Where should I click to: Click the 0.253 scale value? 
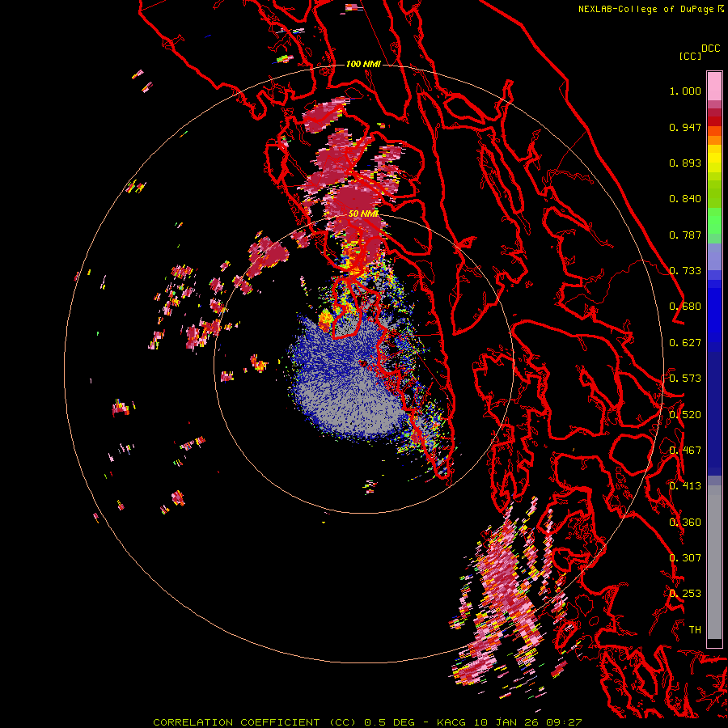click(685, 594)
